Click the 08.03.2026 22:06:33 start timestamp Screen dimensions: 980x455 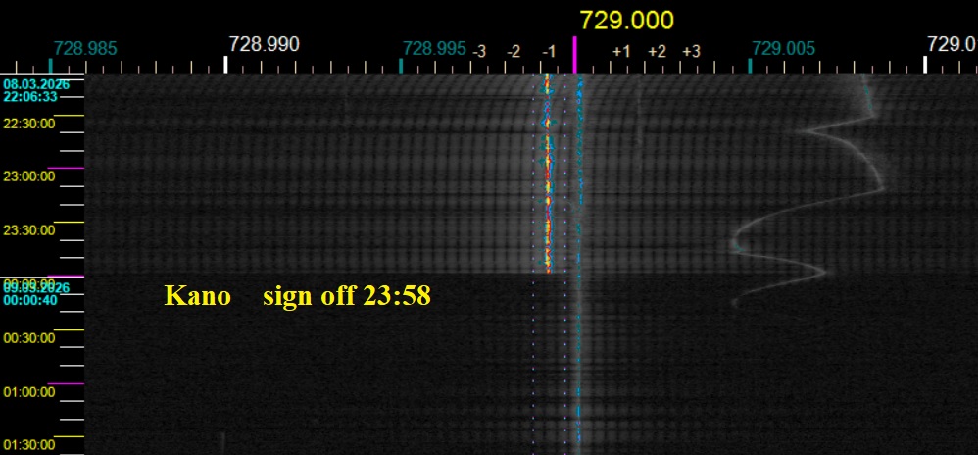29,91
